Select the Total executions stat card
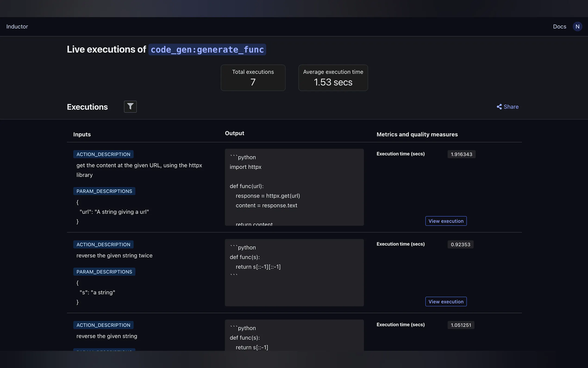 [253, 78]
